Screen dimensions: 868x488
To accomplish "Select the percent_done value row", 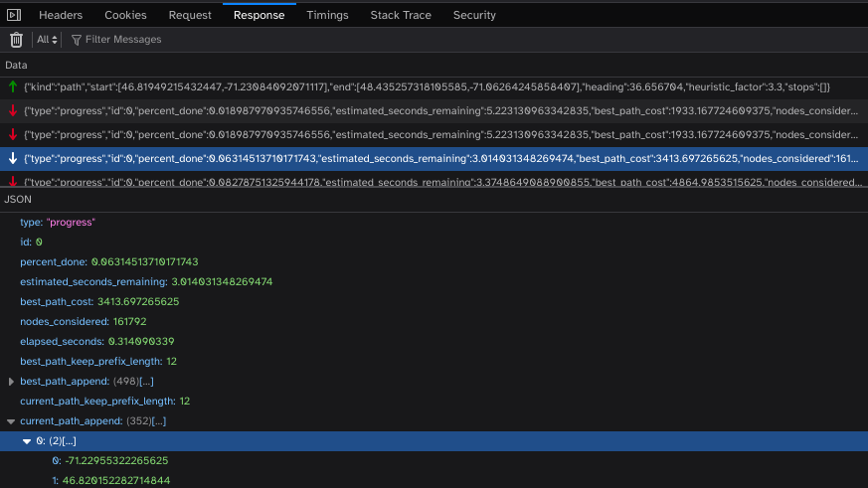I will click(434, 261).
